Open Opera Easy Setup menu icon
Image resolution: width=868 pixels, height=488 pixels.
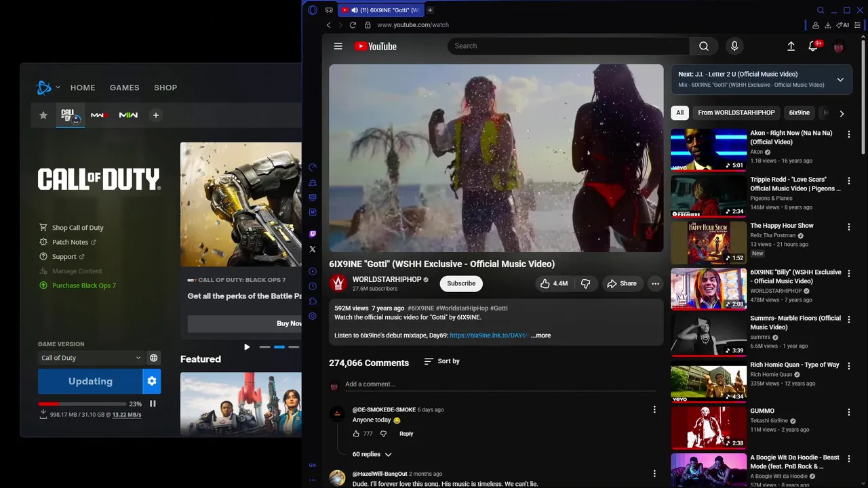click(x=857, y=25)
